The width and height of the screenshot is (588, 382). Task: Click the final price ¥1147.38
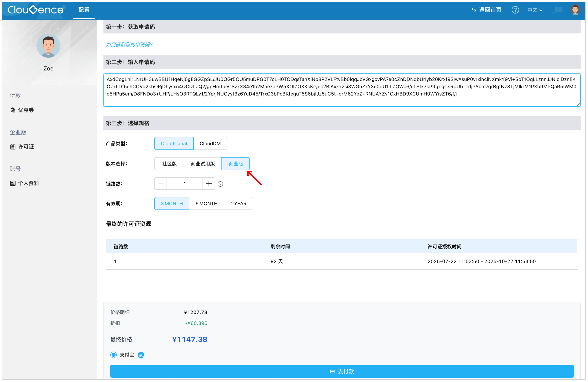pos(190,339)
